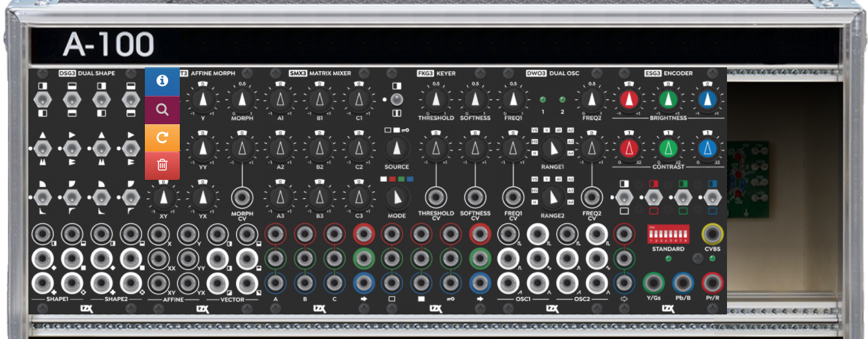The image size is (868, 339).
Task: Turn the XY knob on Affine Morph
Action: pos(164,197)
